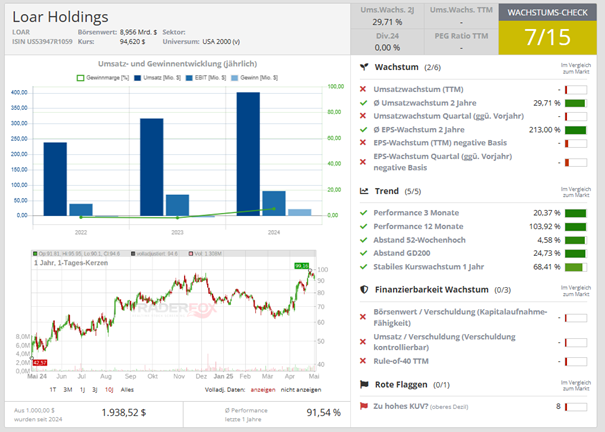
Task: Click the Wachstum sprout icon
Action: point(364,67)
